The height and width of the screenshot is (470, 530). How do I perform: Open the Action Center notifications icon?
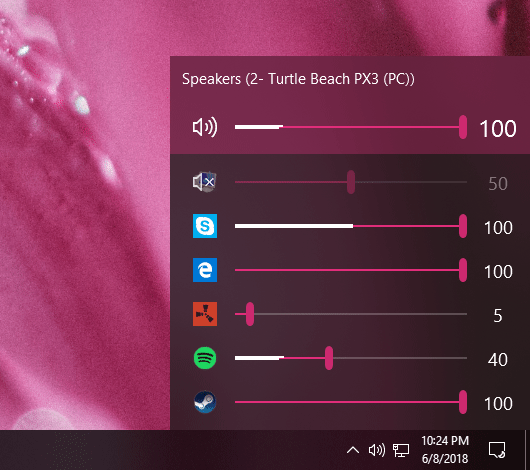(497, 450)
